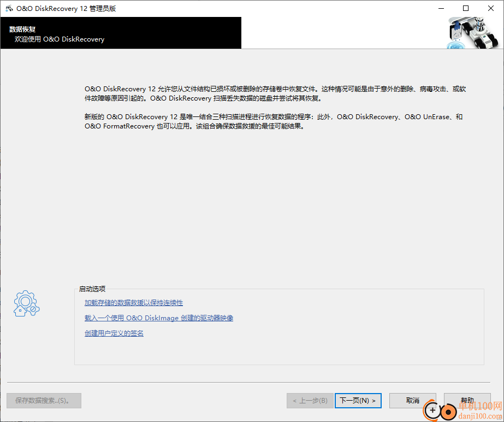The width and height of the screenshot is (504, 422).
Task: Click the 帮助 button
Action: pos(467,401)
